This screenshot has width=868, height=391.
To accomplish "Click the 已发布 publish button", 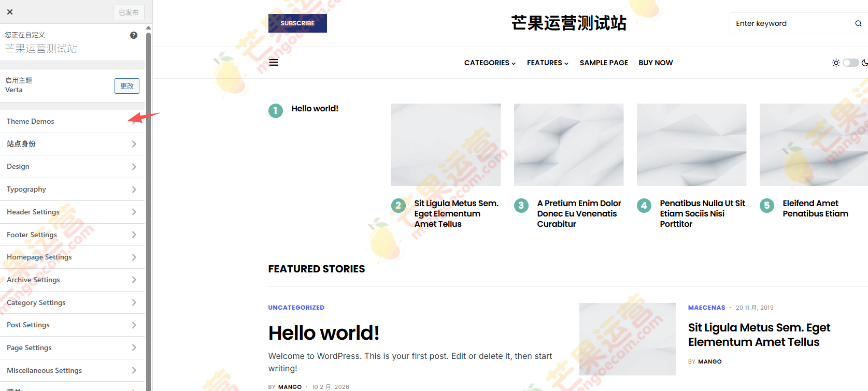I will [x=129, y=12].
